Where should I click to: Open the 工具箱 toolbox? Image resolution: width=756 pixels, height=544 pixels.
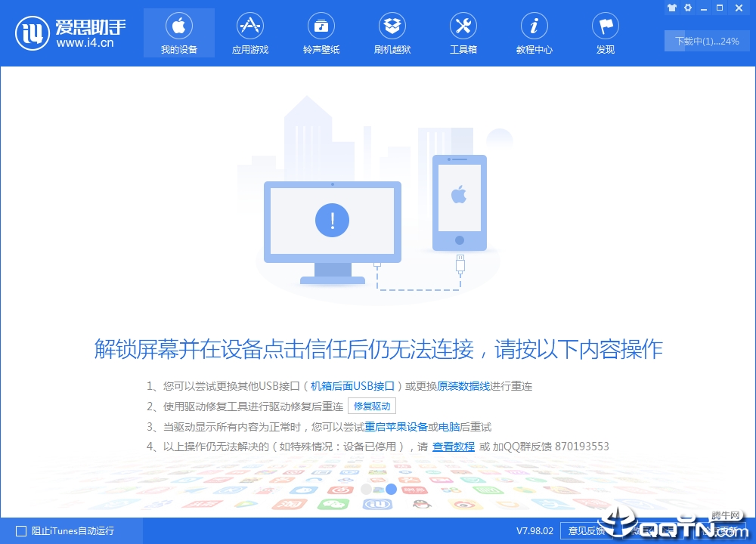463,33
